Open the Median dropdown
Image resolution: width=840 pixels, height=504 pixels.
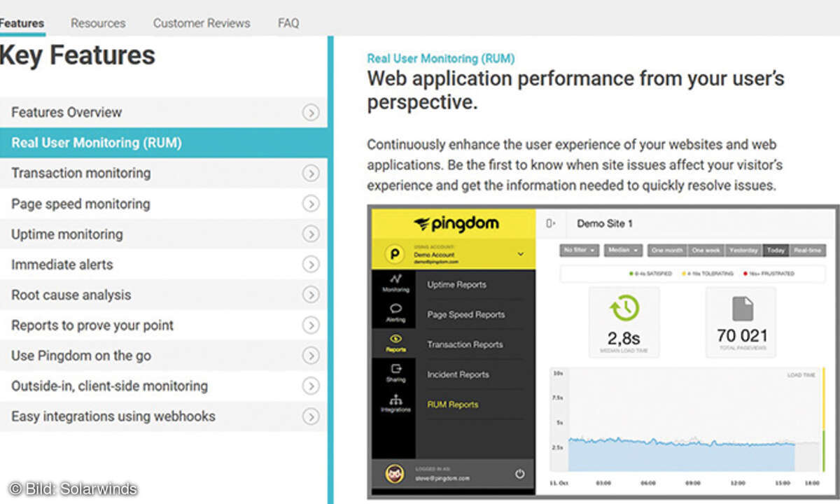point(623,251)
